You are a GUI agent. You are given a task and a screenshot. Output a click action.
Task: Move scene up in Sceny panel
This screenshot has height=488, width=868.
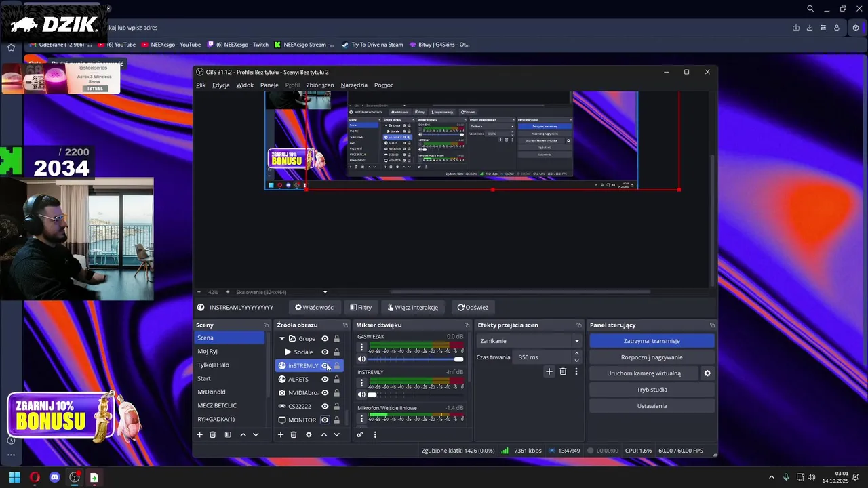243,434
